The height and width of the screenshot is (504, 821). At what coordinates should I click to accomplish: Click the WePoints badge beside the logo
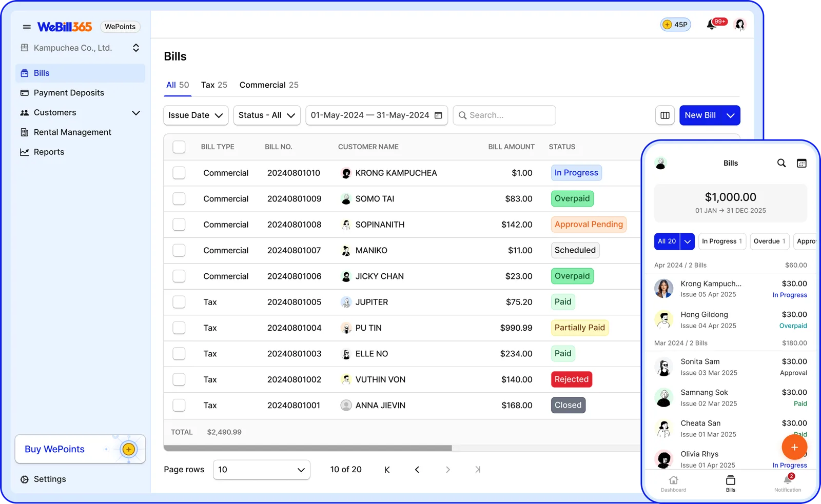tap(120, 27)
